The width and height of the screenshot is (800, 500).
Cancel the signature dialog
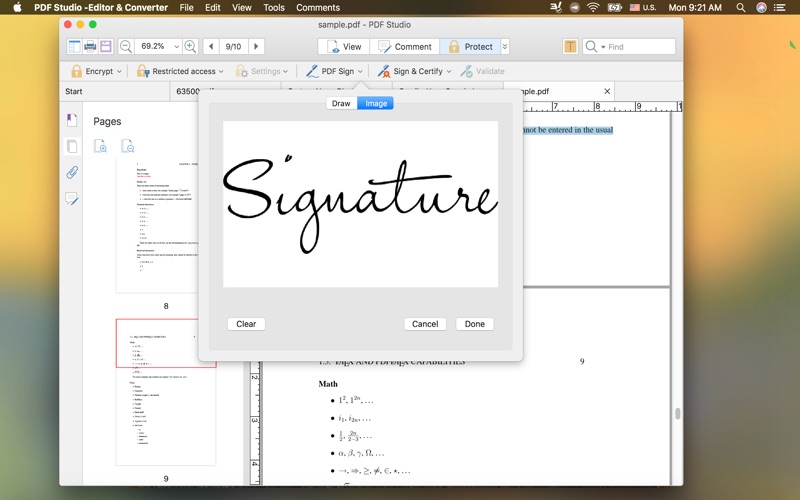pyautogui.click(x=425, y=324)
